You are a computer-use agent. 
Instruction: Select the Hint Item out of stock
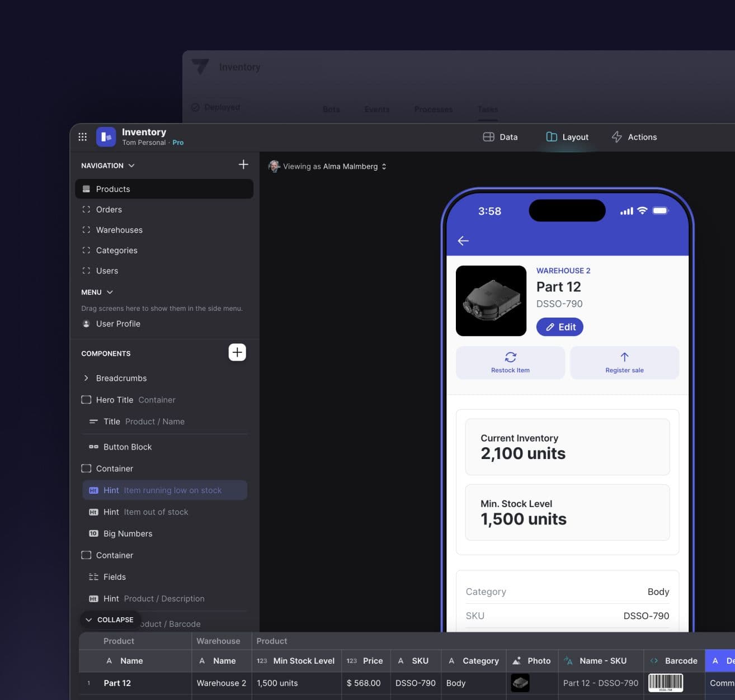164,512
